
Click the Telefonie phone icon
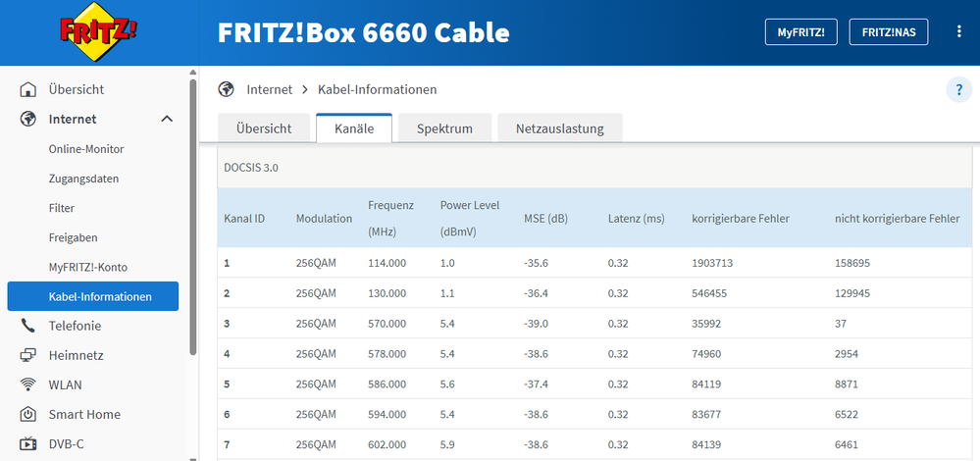27,326
